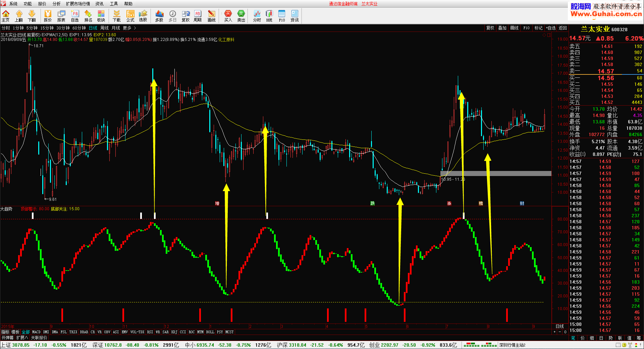Viewport: 644px width, 349px height.
Task: Select the 5分钟 period tab
Action: 32,28
